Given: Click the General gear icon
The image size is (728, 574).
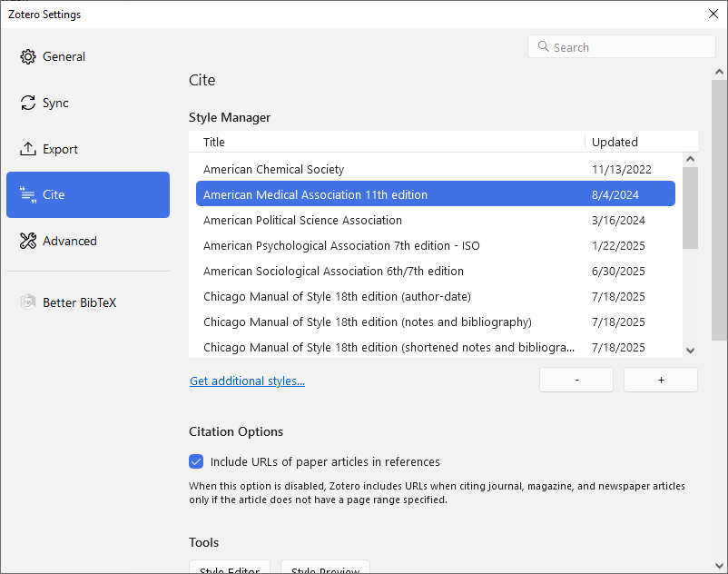Looking at the screenshot, I should coord(28,56).
